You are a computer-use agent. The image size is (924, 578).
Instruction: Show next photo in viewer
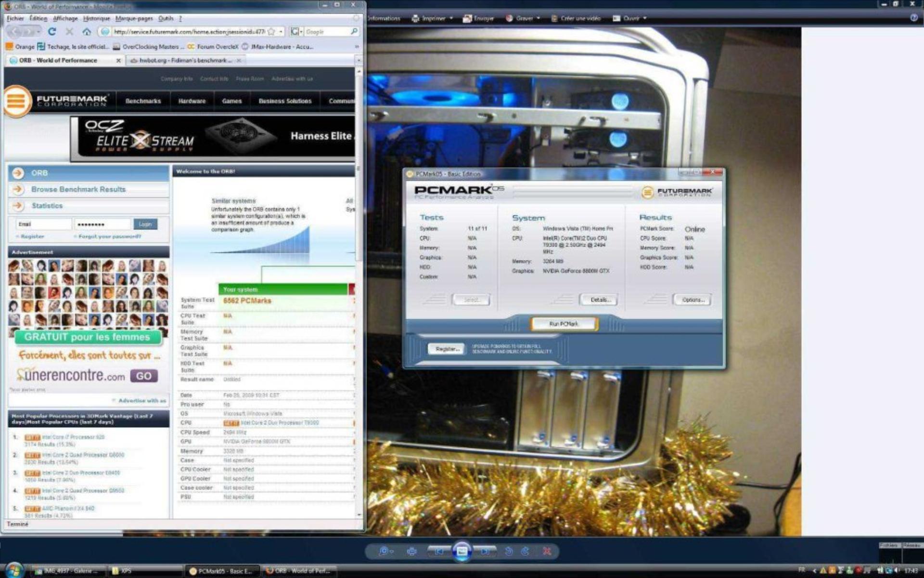coord(485,551)
